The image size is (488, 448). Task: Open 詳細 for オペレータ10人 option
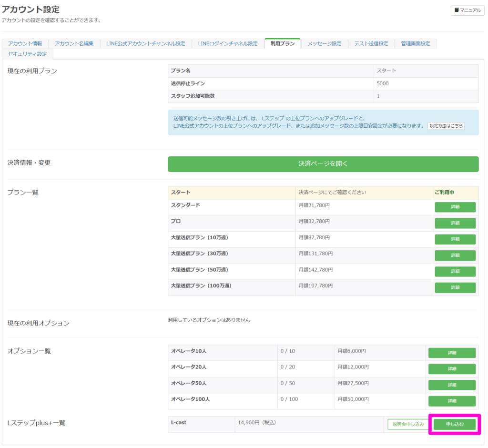pyautogui.click(x=451, y=353)
